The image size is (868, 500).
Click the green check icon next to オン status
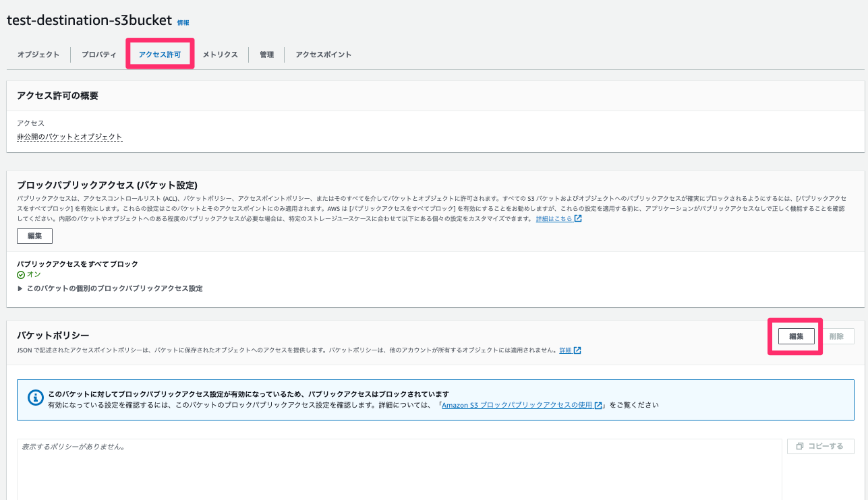[21, 274]
